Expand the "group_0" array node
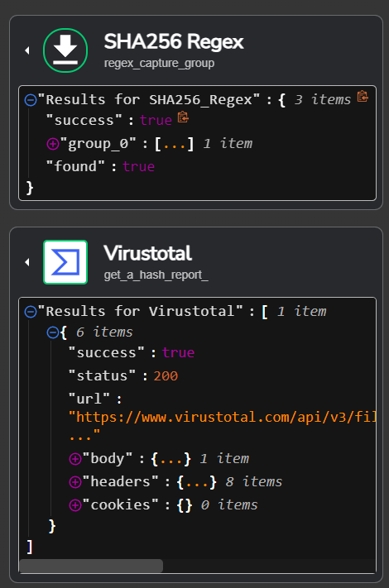Viewport: 389px width, 588px height. 52,144
